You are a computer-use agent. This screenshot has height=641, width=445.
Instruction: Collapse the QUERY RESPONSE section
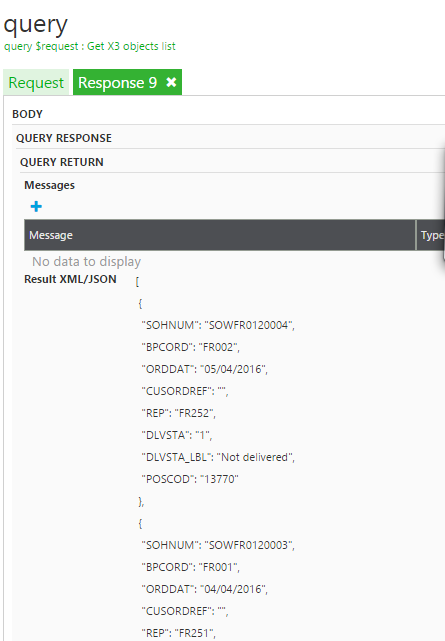(x=64, y=138)
